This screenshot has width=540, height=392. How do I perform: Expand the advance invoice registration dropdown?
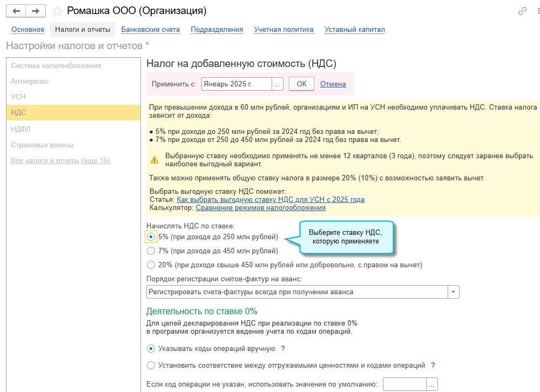coord(454,292)
